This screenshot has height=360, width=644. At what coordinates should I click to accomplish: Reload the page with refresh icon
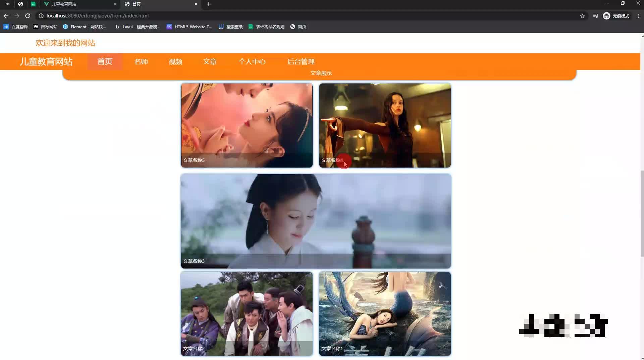point(28,16)
